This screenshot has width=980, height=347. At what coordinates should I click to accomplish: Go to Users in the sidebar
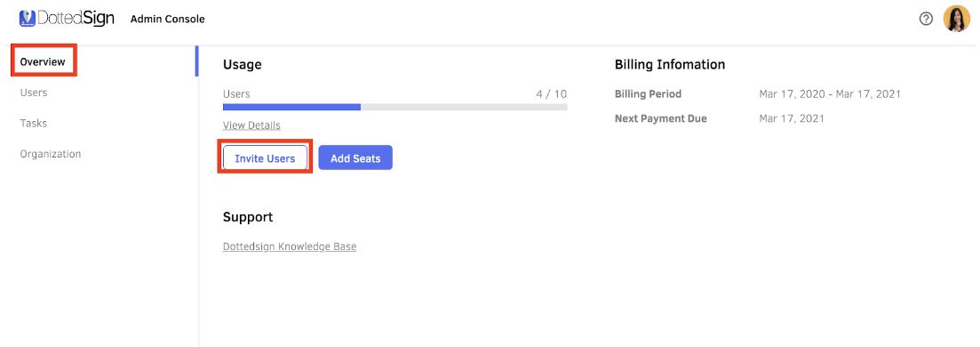34,93
